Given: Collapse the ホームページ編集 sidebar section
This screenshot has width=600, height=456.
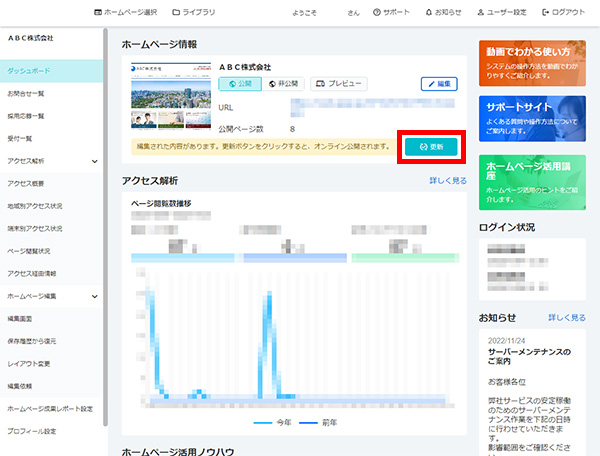Looking at the screenshot, I should [x=93, y=296].
